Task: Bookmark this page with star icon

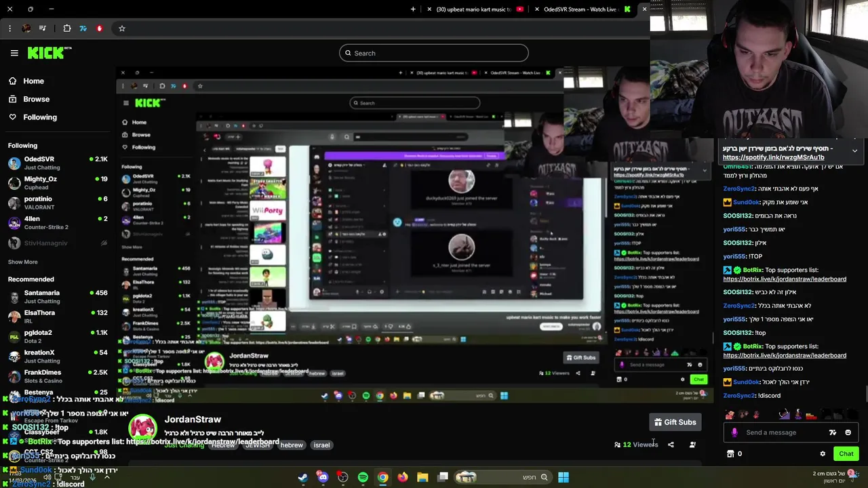Action: [x=122, y=28]
